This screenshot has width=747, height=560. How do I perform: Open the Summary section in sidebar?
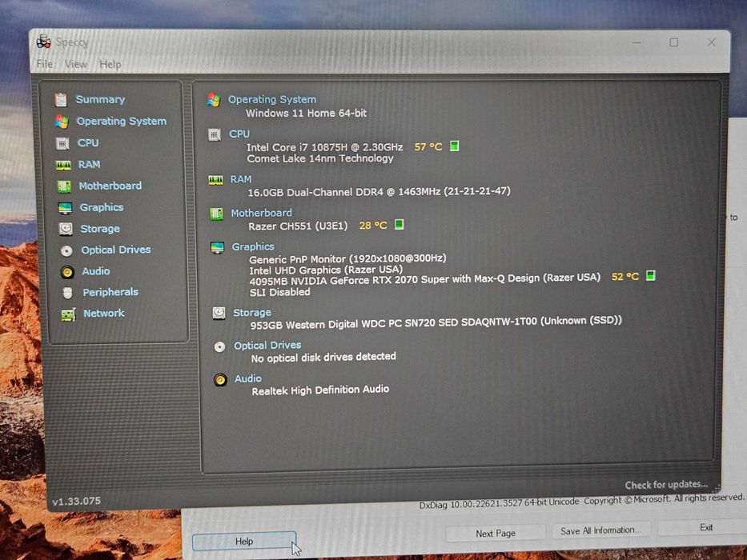[x=100, y=99]
